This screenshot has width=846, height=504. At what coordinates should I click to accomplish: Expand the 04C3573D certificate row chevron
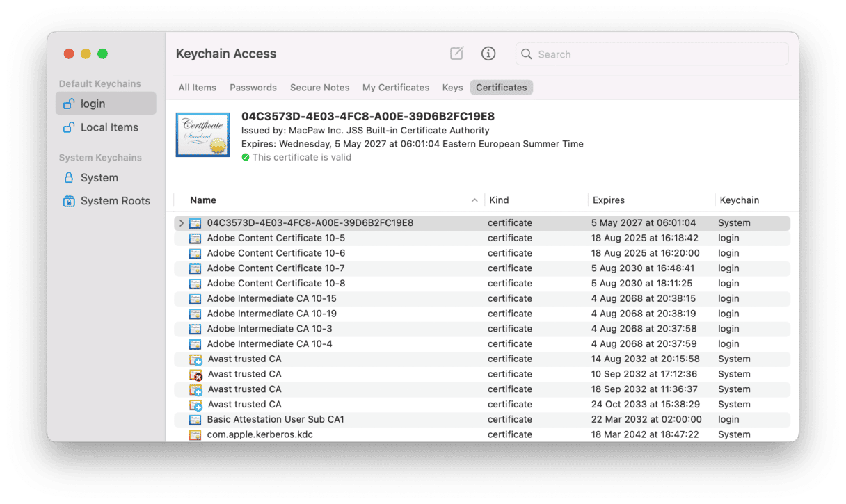click(x=181, y=223)
